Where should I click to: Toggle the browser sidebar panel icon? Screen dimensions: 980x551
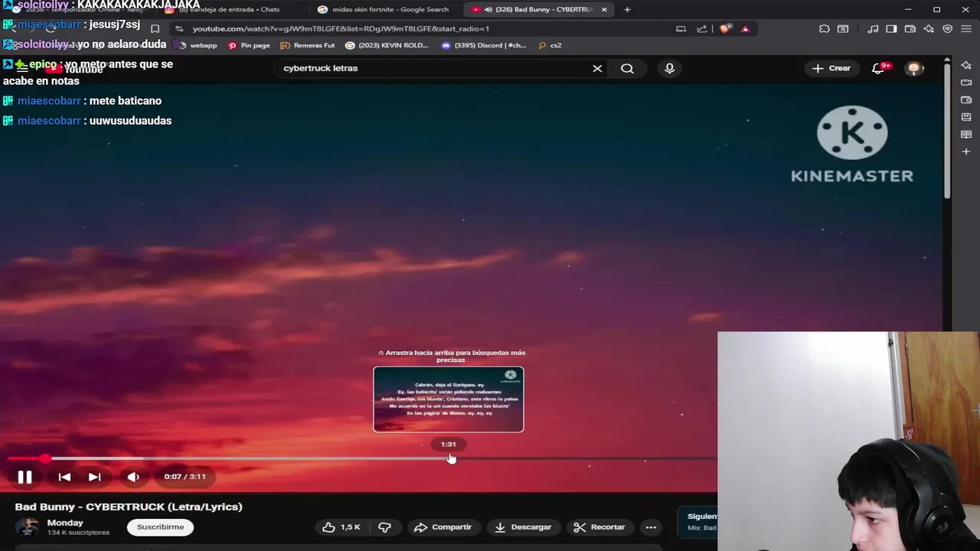[891, 29]
